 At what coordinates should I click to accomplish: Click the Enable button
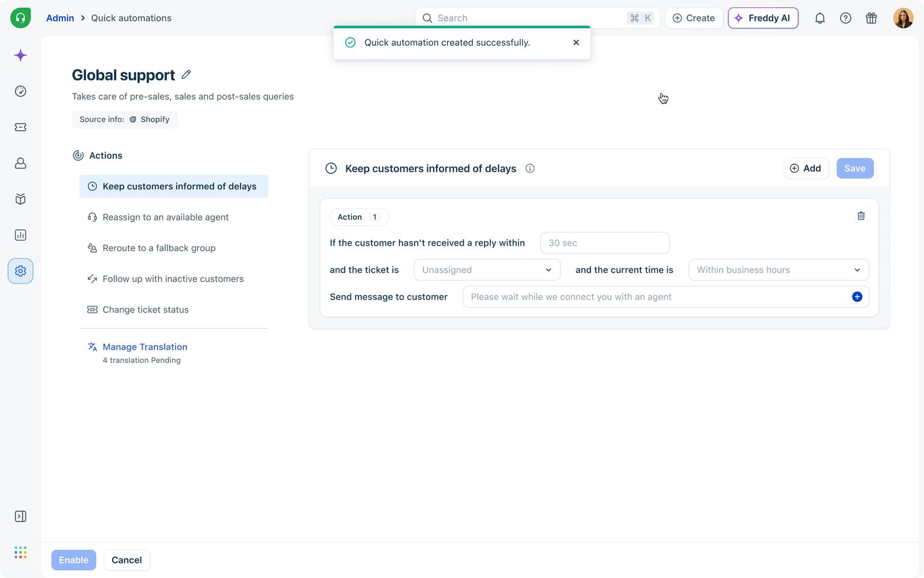pos(73,560)
